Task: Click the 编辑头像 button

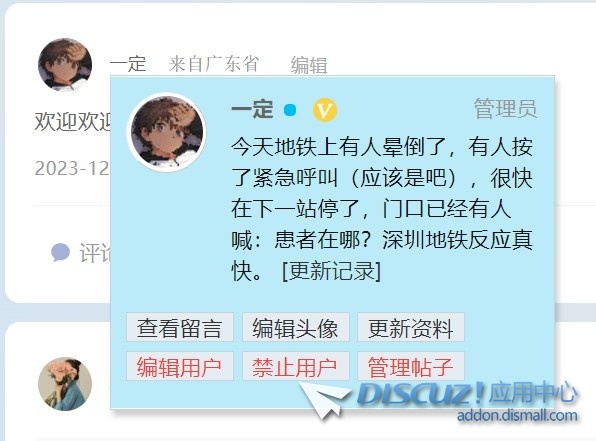Action: click(296, 327)
